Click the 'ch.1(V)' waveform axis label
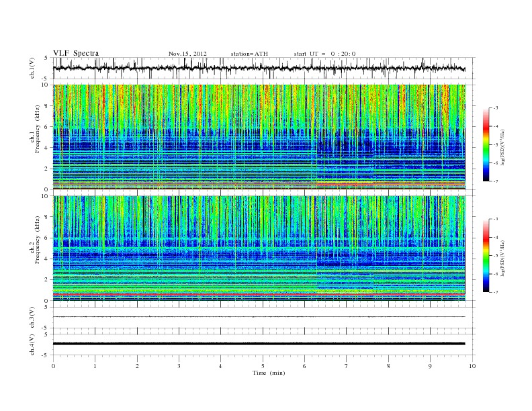532x411 pixels. tap(32, 68)
